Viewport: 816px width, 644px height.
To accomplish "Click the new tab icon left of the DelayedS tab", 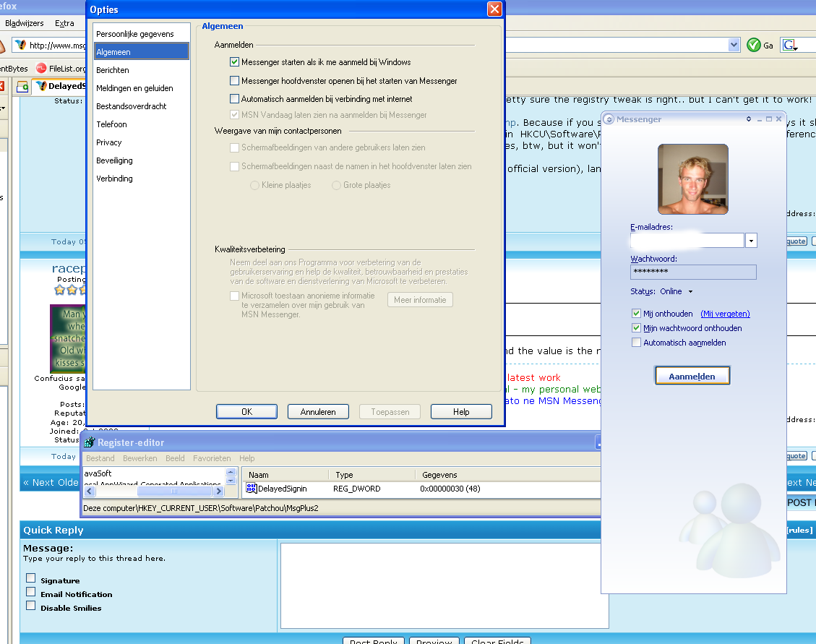I will [22, 87].
